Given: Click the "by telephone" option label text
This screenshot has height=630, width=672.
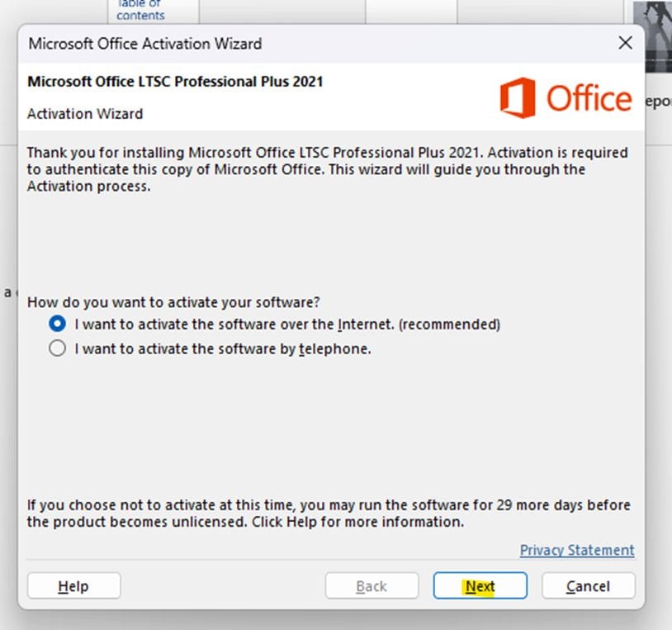Looking at the screenshot, I should pos(223,348).
